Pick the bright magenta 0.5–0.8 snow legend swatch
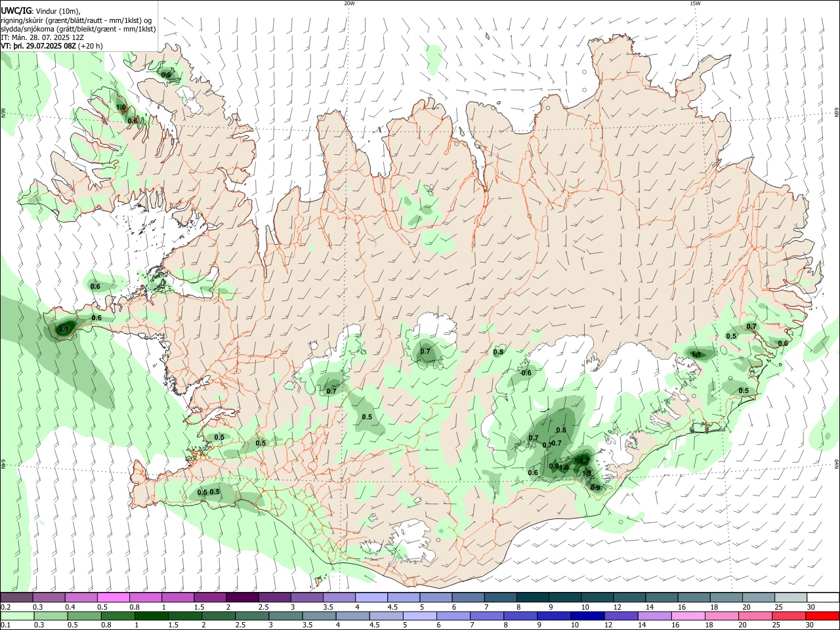Image resolution: width=840 pixels, height=630 pixels. 113,598
